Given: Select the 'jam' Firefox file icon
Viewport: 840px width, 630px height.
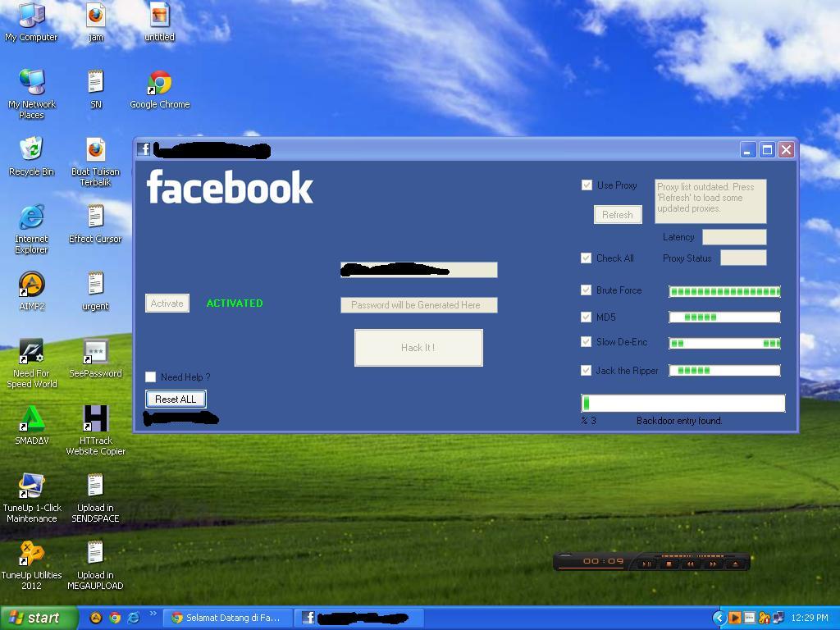Looking at the screenshot, I should click(95, 21).
